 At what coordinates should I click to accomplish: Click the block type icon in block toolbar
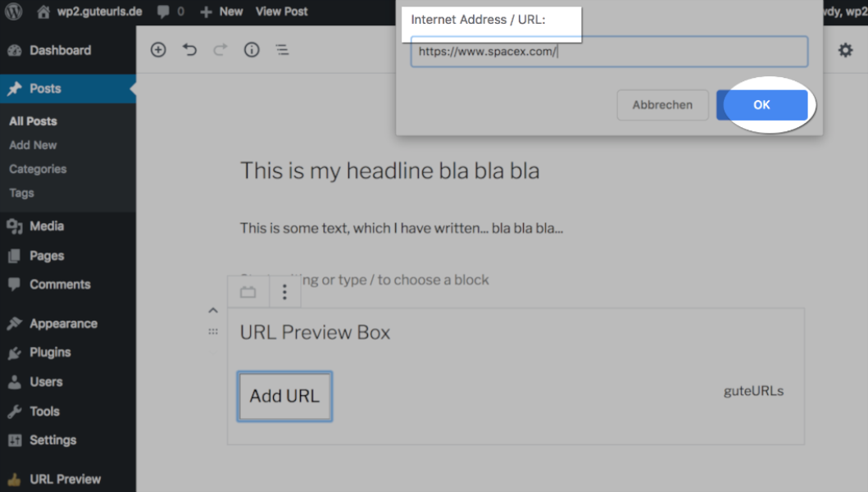click(x=248, y=292)
